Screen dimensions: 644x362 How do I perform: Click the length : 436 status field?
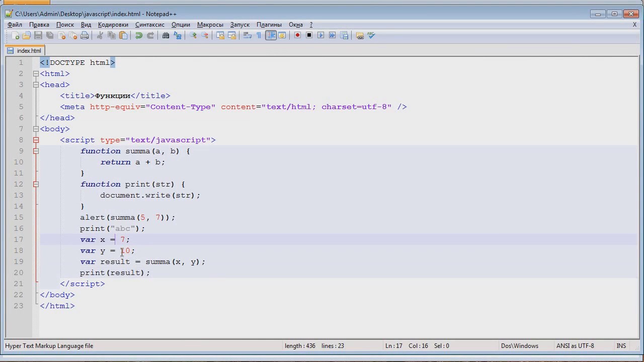click(300, 346)
